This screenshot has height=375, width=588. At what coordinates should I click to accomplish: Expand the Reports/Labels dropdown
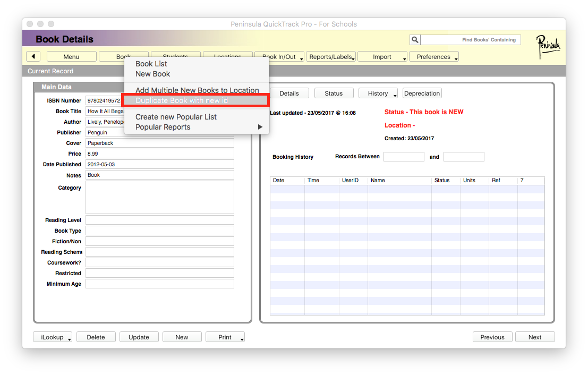(331, 57)
